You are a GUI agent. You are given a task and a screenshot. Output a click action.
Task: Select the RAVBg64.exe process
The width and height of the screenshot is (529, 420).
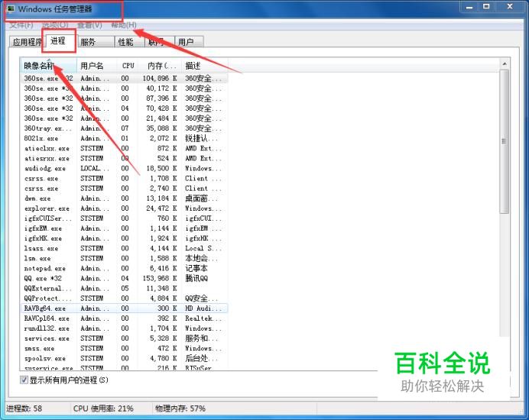(x=124, y=309)
